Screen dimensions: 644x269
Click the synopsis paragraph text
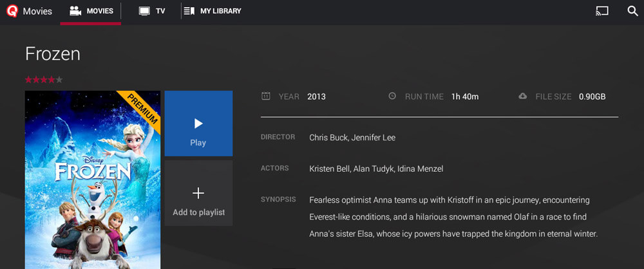point(453,218)
